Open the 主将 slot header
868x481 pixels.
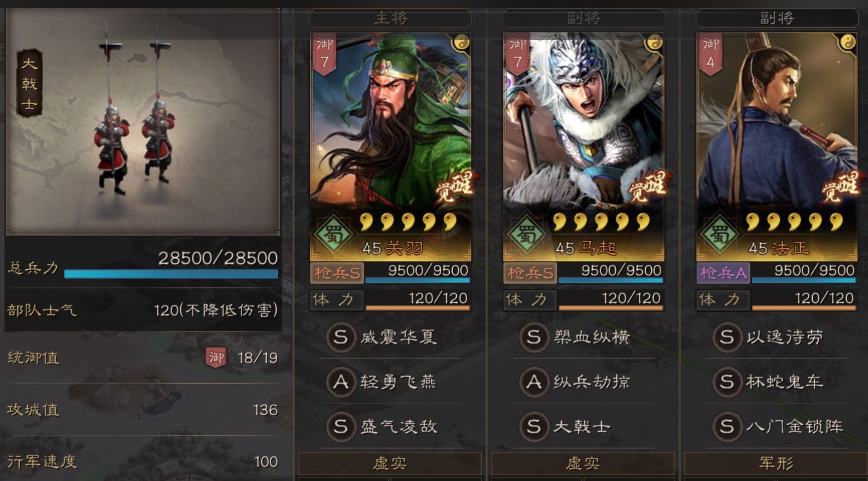390,18
